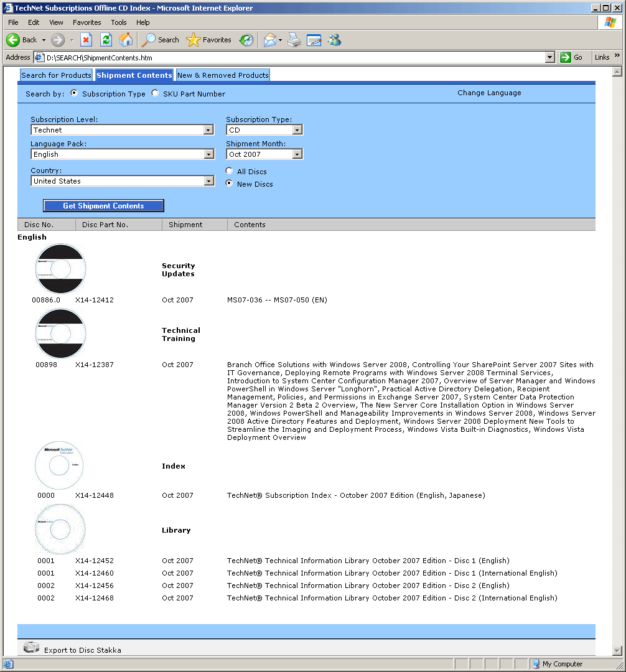Screen dimensions: 626x672
Task: Click the scrollbar up arrow
Action: tap(617, 72)
